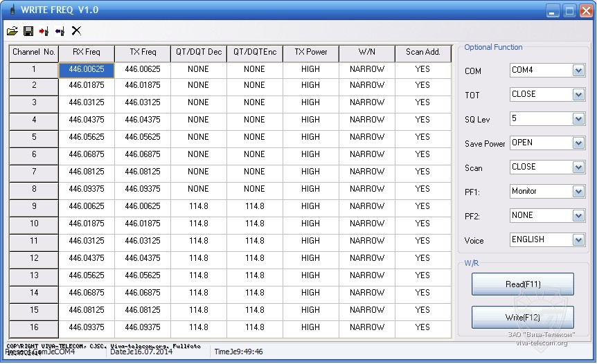Click the RX Freq column header

pos(87,53)
